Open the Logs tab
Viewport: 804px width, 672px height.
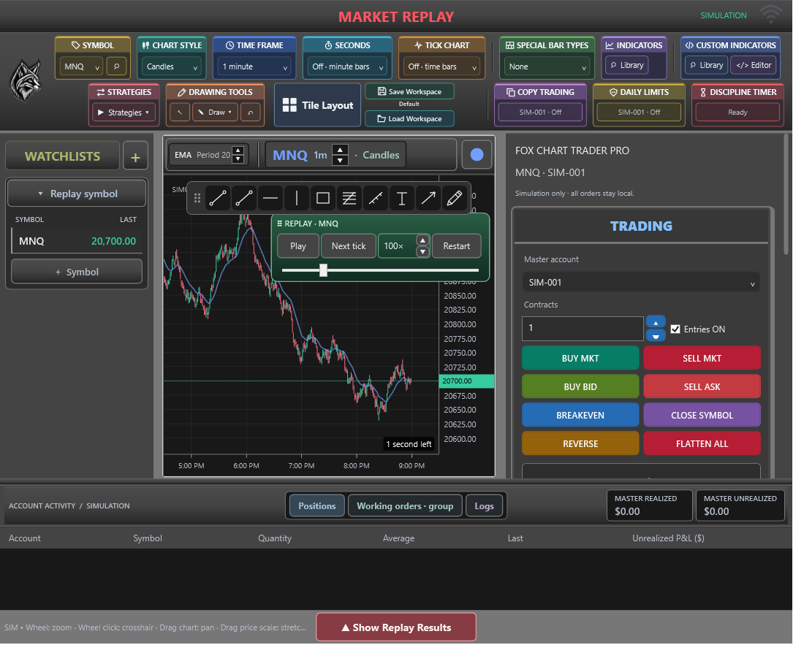click(484, 506)
